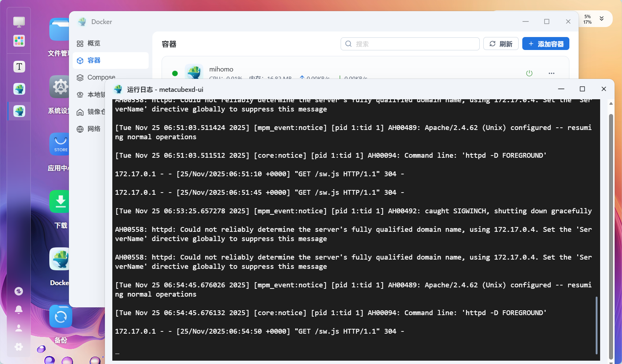622x364 pixels.
Task: Click the 容器 page heading
Action: [x=169, y=44]
